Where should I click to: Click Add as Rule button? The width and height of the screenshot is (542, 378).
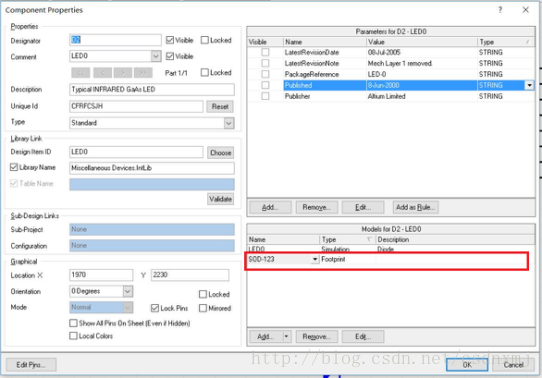pyautogui.click(x=416, y=207)
